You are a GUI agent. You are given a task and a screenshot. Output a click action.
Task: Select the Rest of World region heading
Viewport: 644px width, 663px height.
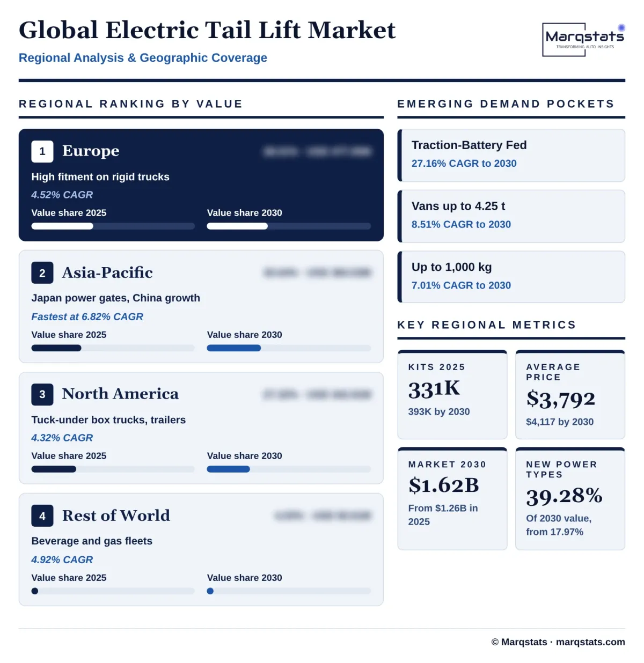click(116, 515)
